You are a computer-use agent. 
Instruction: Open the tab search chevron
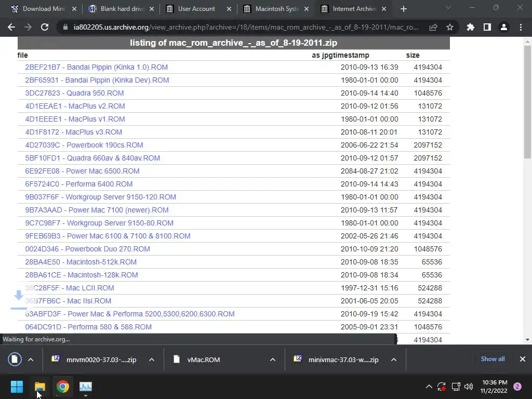(448, 7)
